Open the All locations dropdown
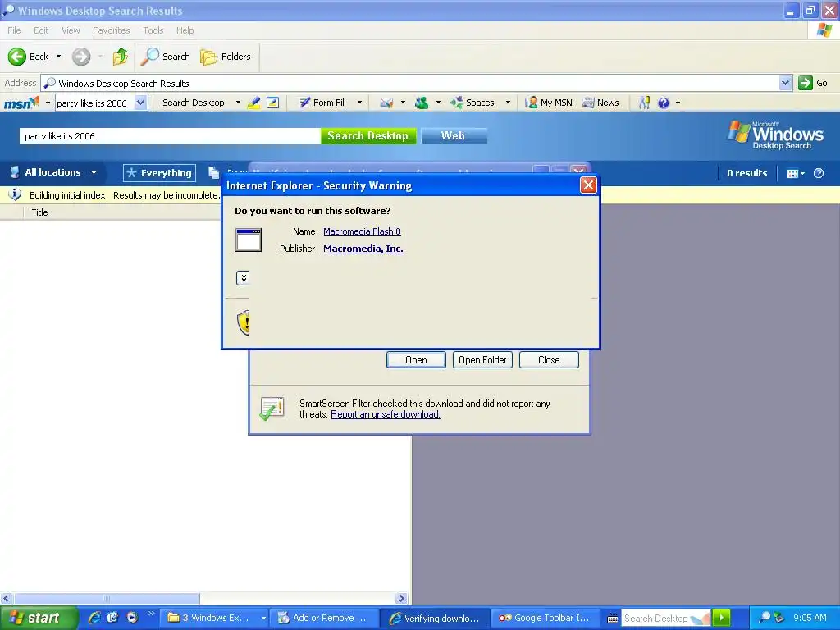This screenshot has height=630, width=840. tap(53, 172)
